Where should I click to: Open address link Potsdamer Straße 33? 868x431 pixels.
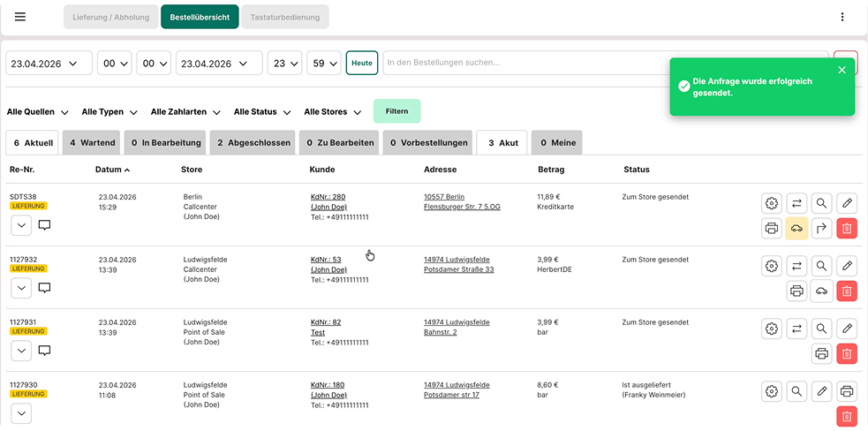[459, 269]
